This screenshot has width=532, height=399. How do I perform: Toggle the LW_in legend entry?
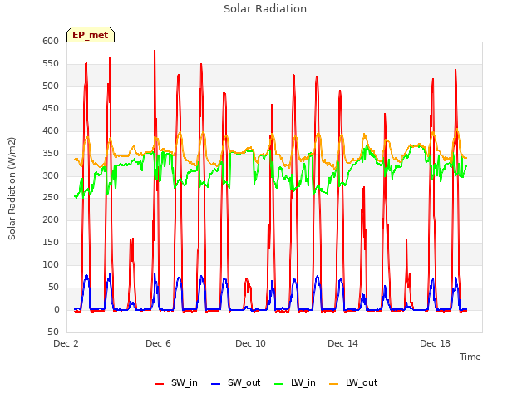[x=294, y=382]
